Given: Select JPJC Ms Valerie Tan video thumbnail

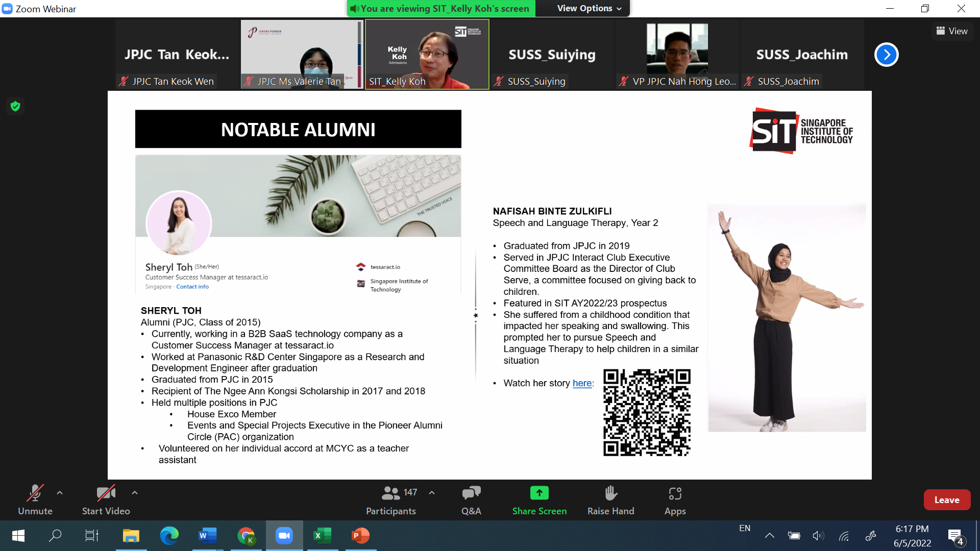Looking at the screenshot, I should click(x=302, y=55).
